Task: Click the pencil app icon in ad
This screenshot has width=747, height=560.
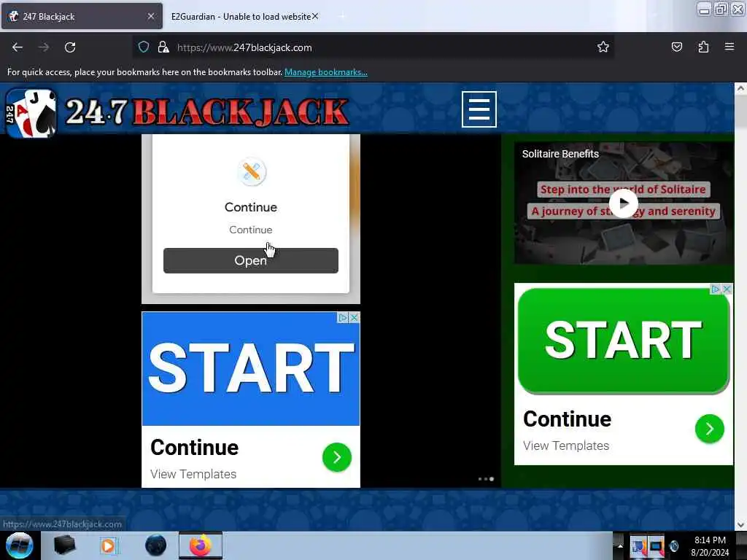Action: [x=251, y=171]
